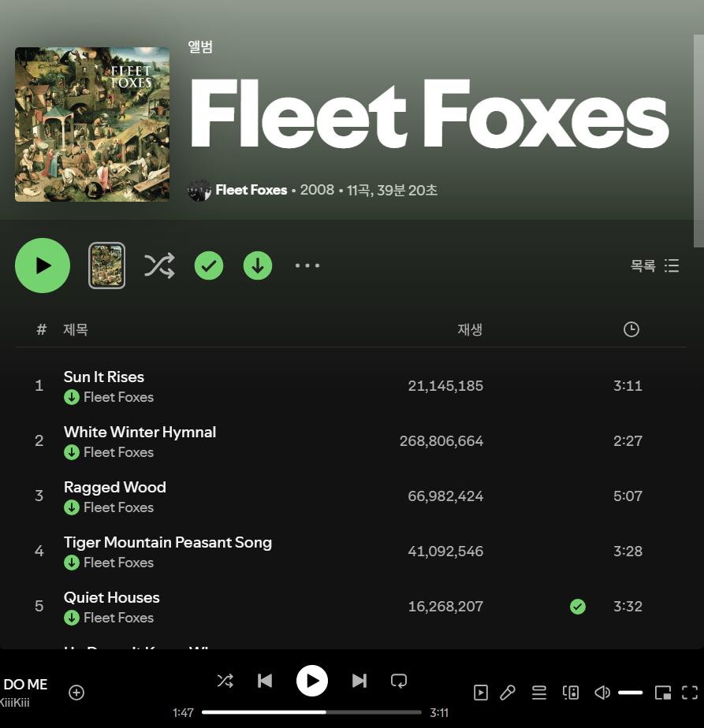Screen dimensions: 704x728
Task: Open artist link under Tiger Mountain Peasant Song
Action: [118, 563]
